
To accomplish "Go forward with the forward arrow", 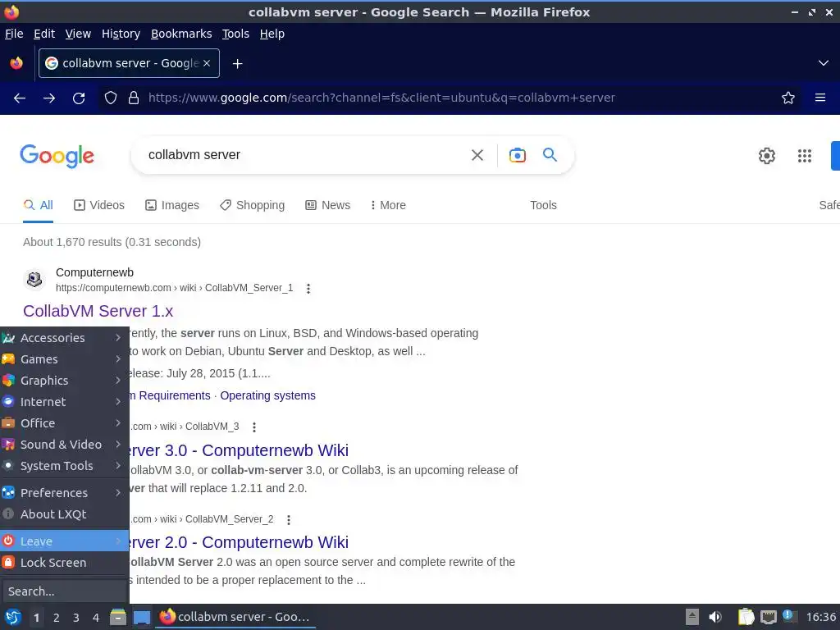I will click(49, 98).
